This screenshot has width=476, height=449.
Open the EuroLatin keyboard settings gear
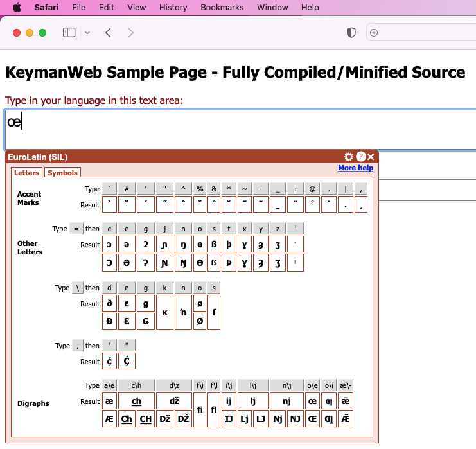pyautogui.click(x=349, y=157)
